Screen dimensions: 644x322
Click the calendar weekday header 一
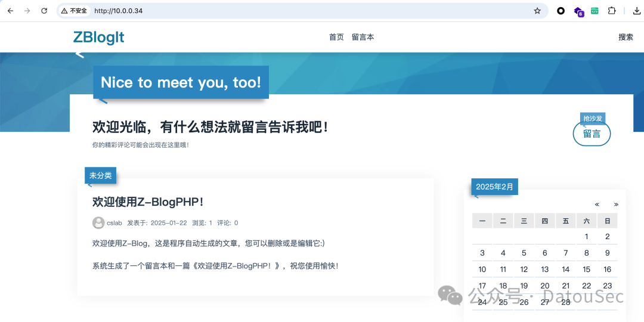482,221
